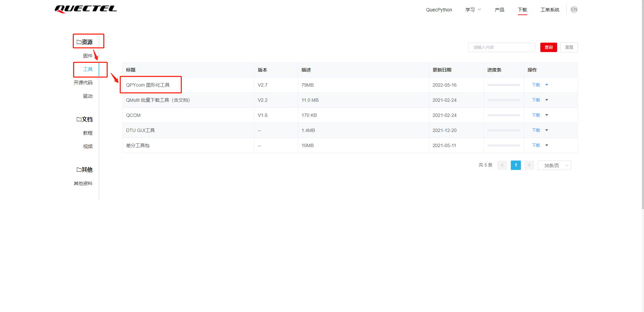
Task: Open the 30条/页 page size dropdown
Action: tap(554, 165)
